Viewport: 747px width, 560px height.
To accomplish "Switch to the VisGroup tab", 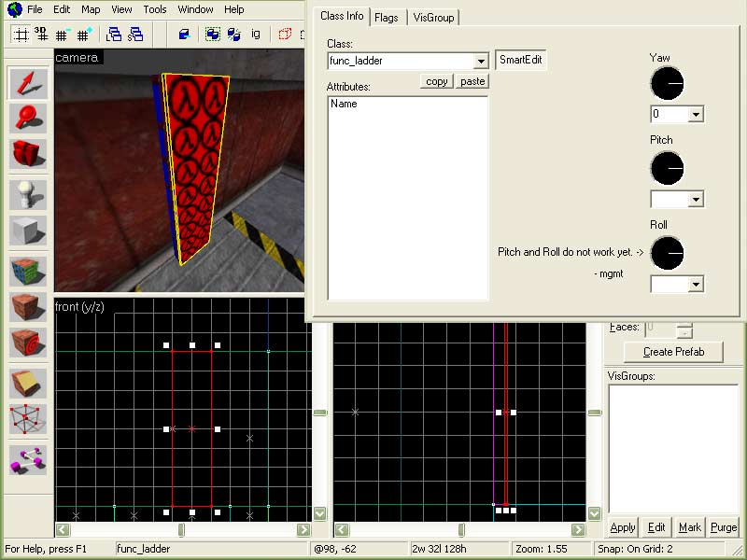I will pos(433,18).
